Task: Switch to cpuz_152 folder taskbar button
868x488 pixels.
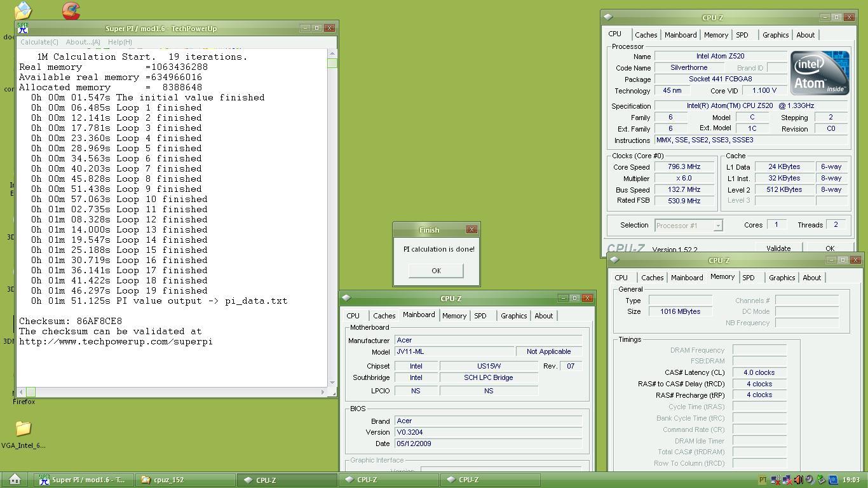Action: (x=186, y=480)
